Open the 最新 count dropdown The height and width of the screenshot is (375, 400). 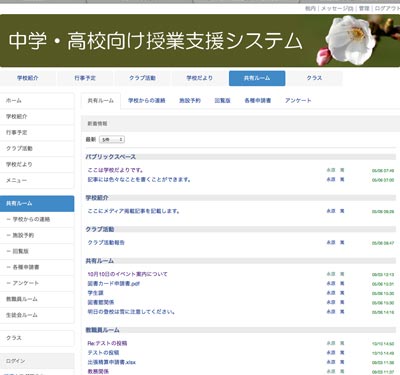point(112,139)
